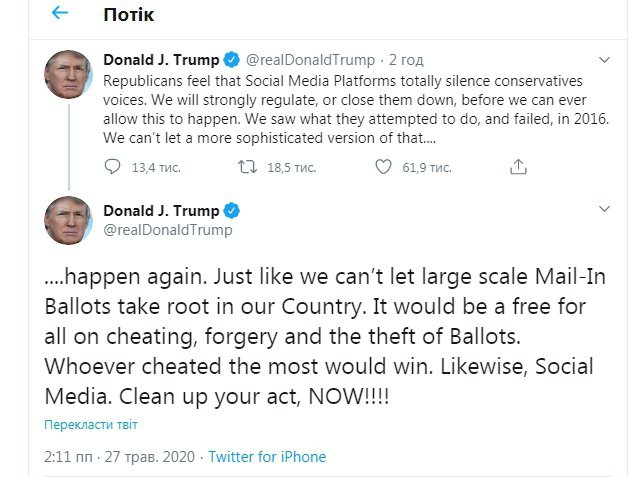
Task: Go back using the arrow icon
Action: [x=61, y=14]
